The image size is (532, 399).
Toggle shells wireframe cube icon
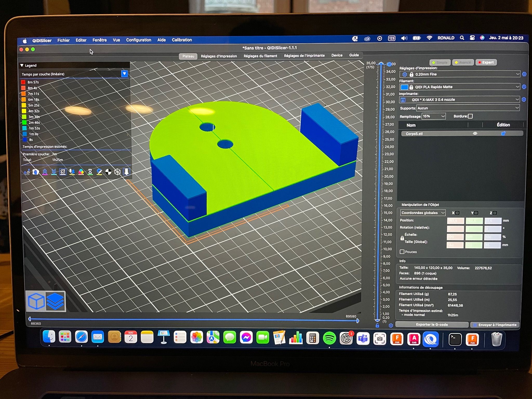pos(117,172)
